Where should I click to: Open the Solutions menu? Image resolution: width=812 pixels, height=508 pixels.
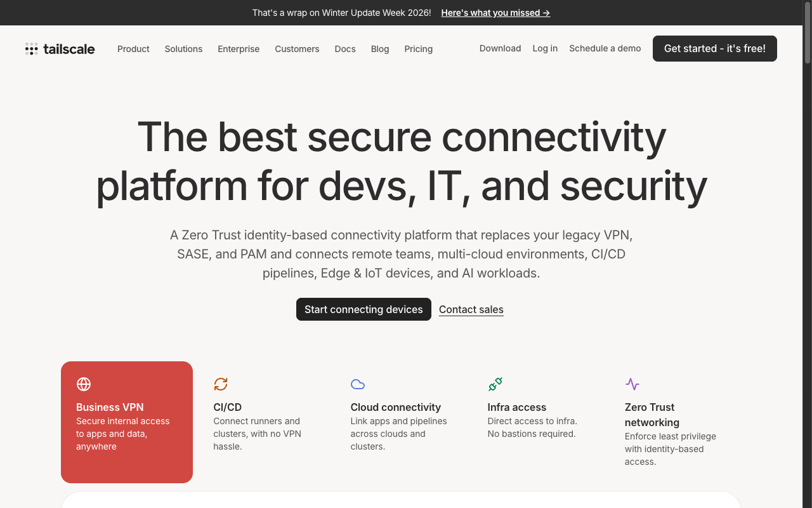(183, 49)
